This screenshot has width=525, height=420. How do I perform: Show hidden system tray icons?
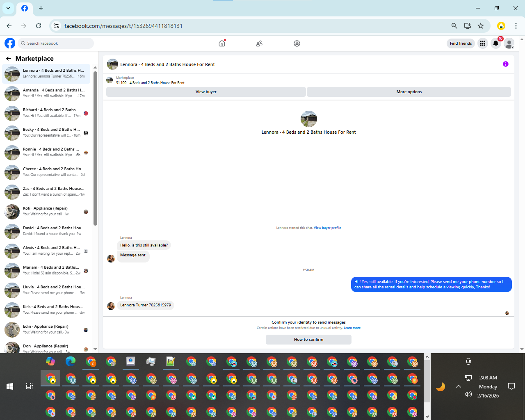point(459,386)
